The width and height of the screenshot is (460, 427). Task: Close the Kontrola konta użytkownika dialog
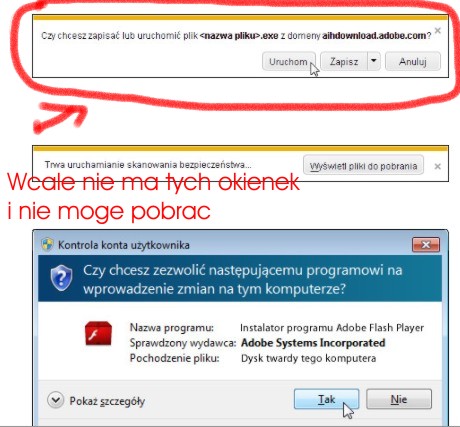point(426,245)
